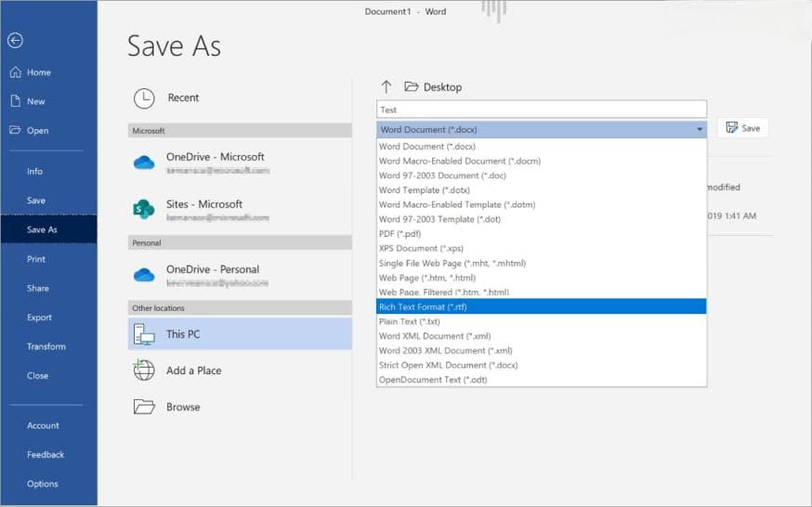
Task: Click the Home house icon
Action: coord(16,71)
